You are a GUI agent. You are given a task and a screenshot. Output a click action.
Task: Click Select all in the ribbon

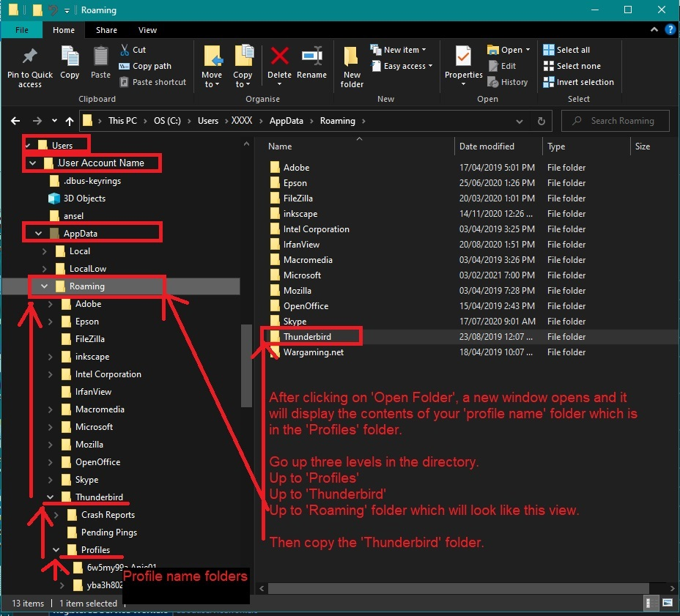[x=566, y=50]
